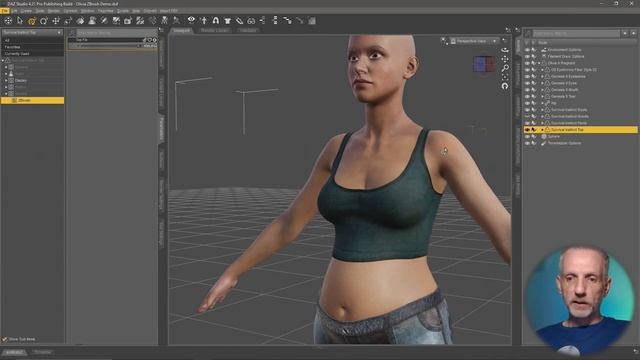The image size is (640, 360).
Task: Select the aniMate2 bottom tab
Action: 15,352
